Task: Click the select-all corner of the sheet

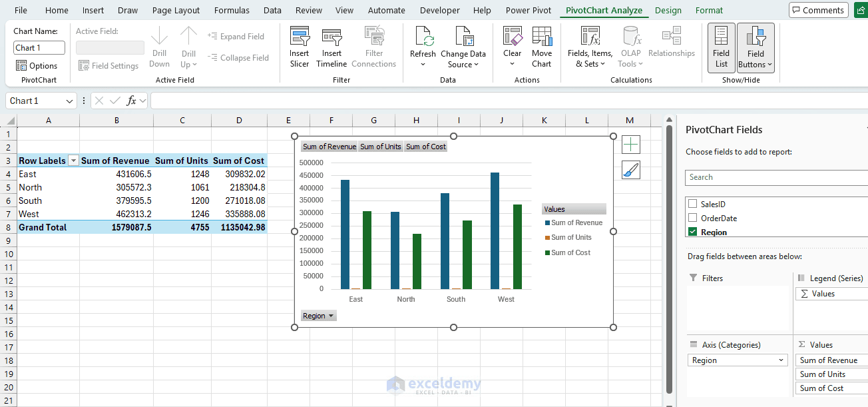Action: coord(8,121)
